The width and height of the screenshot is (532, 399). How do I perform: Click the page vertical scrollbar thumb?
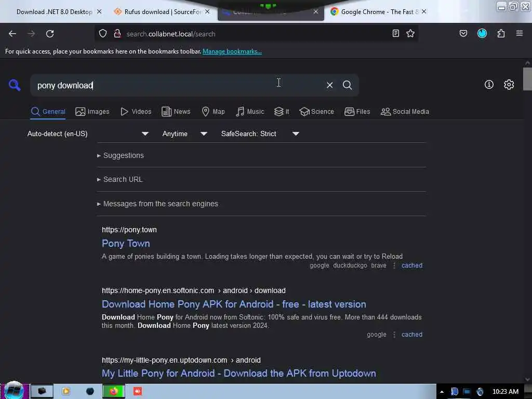click(527, 79)
